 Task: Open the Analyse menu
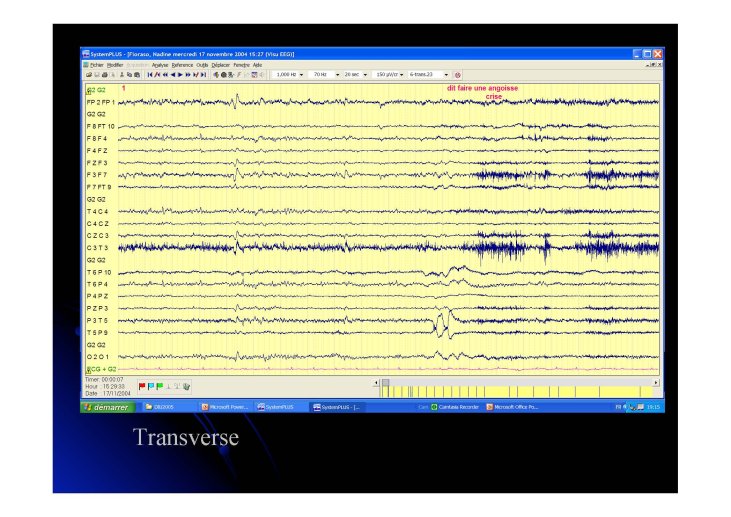click(x=160, y=65)
